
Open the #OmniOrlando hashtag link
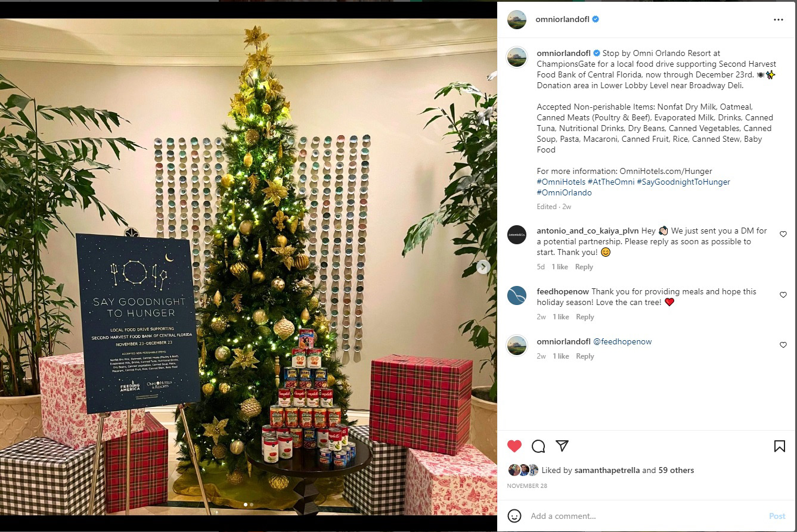(x=565, y=192)
